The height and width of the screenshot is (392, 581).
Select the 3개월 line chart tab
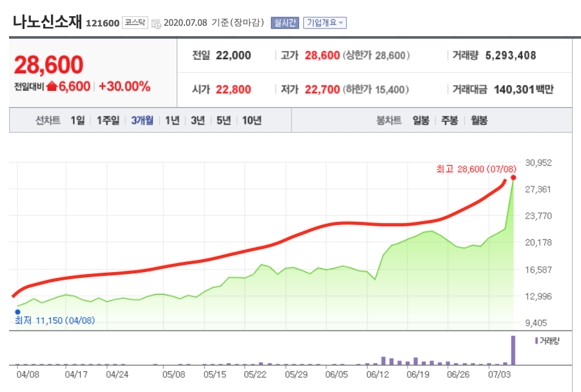(x=143, y=121)
